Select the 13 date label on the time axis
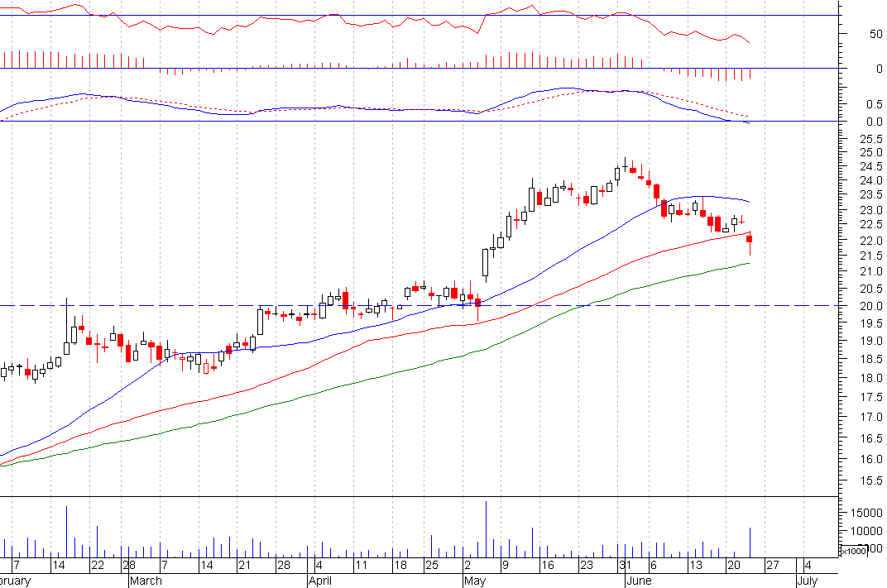The height and width of the screenshot is (588, 887). point(696,565)
